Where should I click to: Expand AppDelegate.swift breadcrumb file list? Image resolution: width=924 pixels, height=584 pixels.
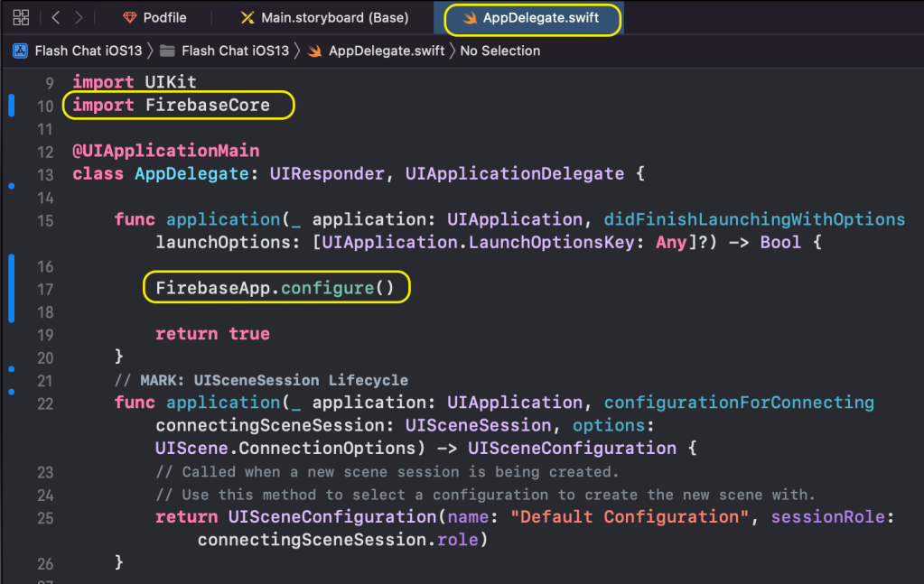(x=387, y=51)
